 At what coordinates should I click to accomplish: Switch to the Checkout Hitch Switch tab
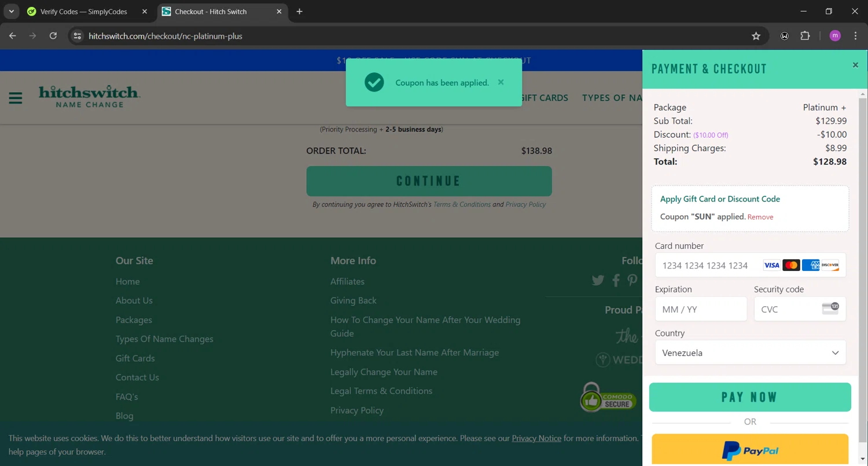(222, 12)
